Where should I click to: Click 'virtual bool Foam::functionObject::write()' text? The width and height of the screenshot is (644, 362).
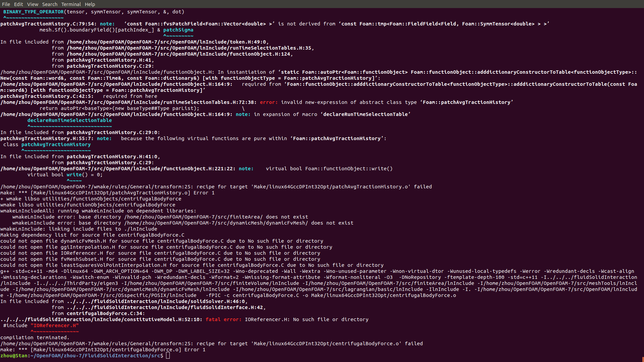click(x=329, y=169)
